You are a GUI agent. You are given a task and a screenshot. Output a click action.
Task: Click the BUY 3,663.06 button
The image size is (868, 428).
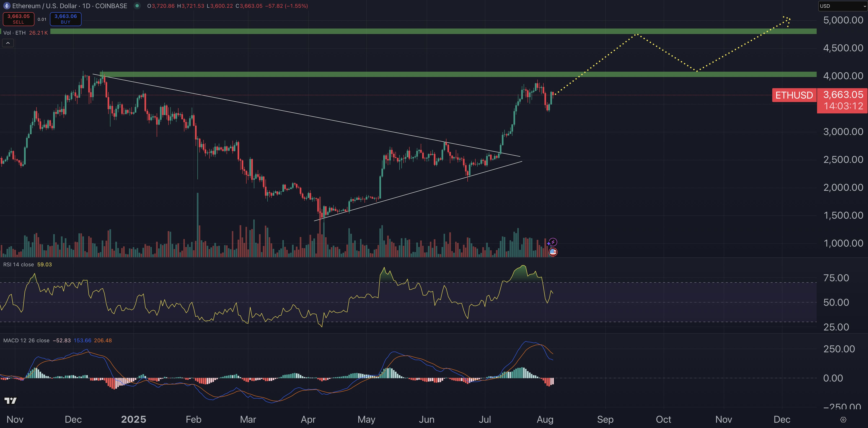click(x=66, y=19)
